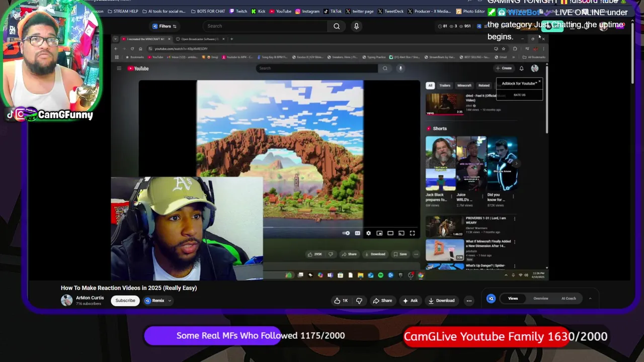Click the theater mode icon in the inner player

(390, 233)
